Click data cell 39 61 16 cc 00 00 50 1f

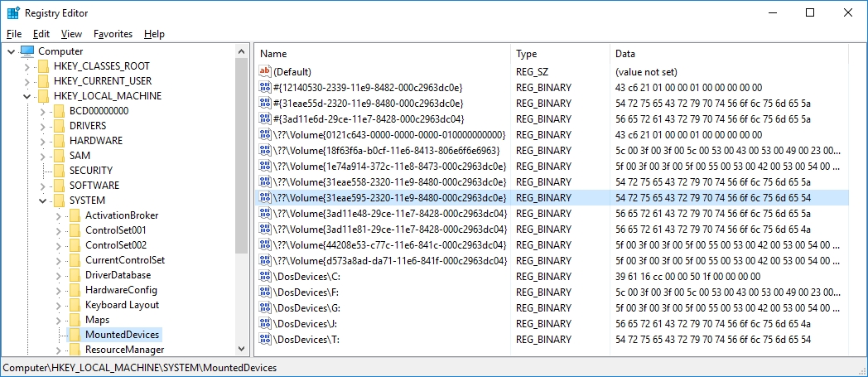[688, 276]
